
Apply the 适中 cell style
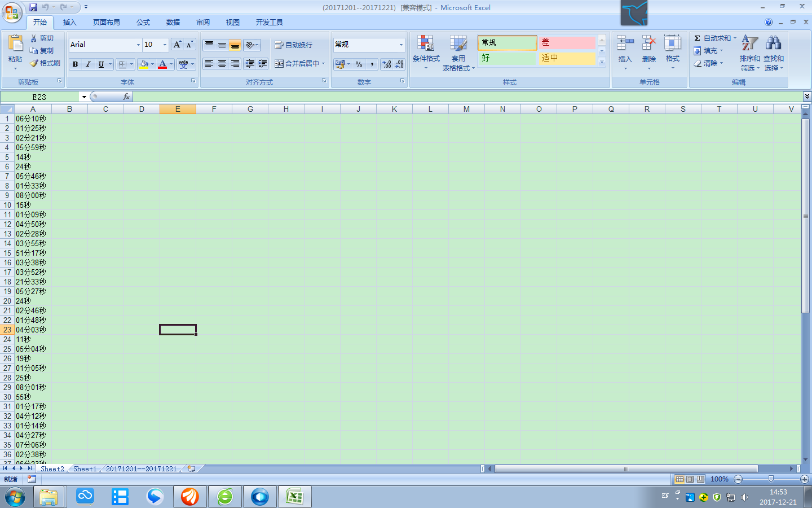point(566,58)
